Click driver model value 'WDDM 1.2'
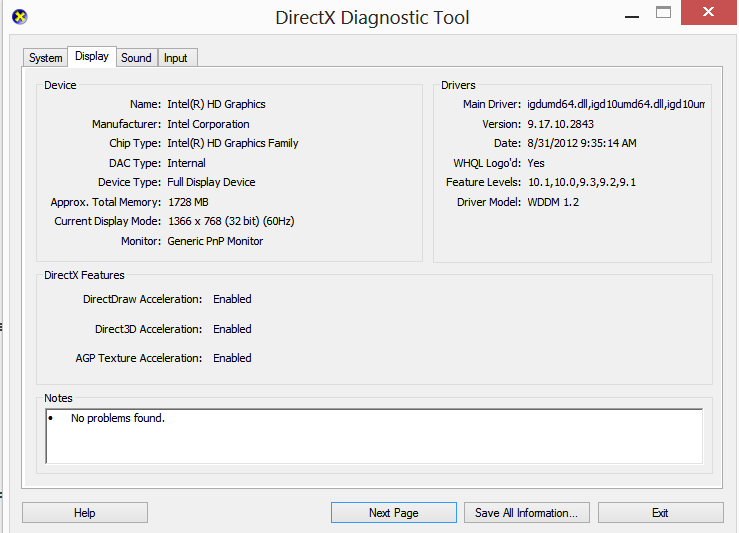The height and width of the screenshot is (533, 739). click(553, 202)
